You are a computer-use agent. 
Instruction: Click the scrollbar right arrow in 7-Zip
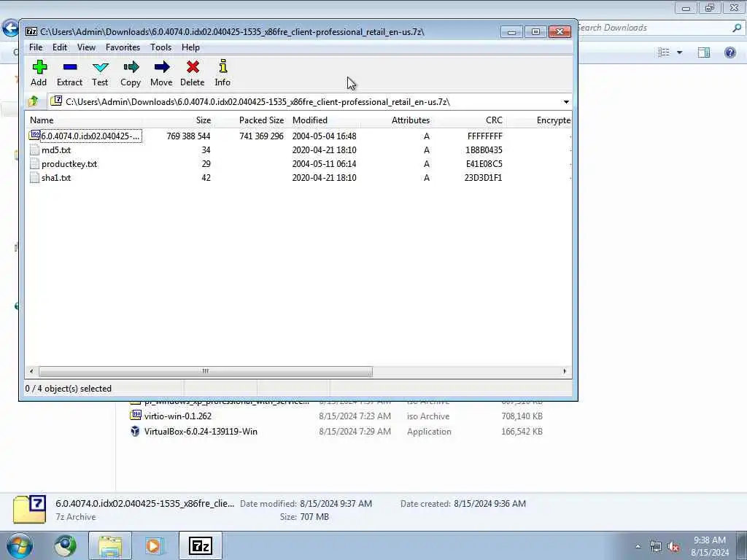[x=565, y=371]
